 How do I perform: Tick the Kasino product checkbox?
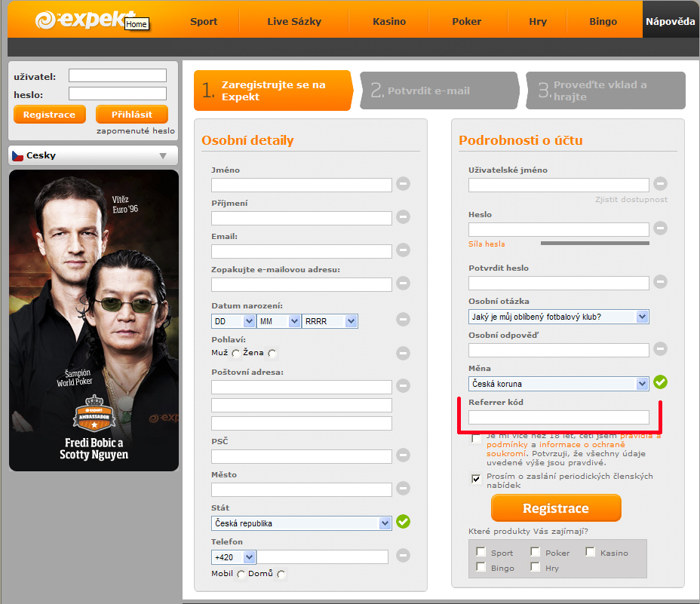tap(590, 552)
